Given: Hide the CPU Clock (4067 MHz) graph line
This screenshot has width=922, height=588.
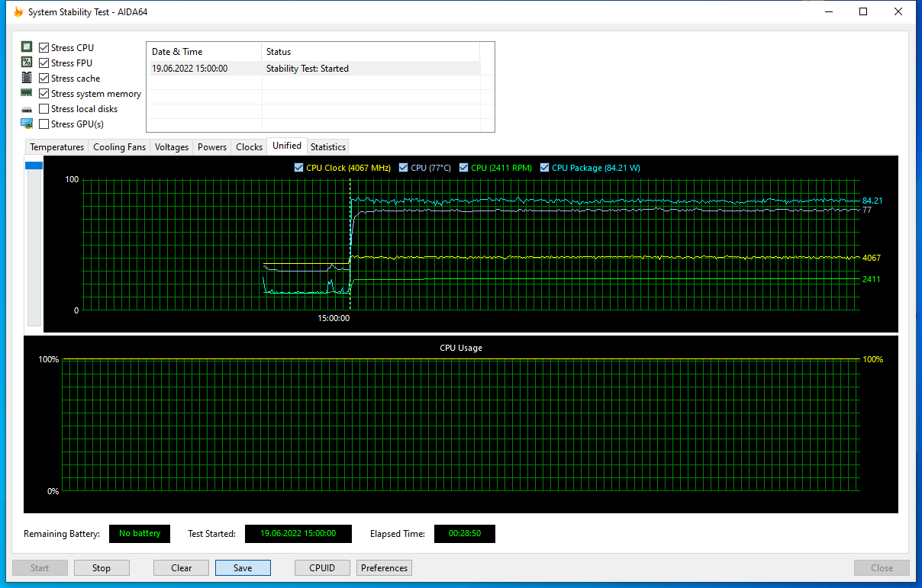Looking at the screenshot, I should (298, 168).
